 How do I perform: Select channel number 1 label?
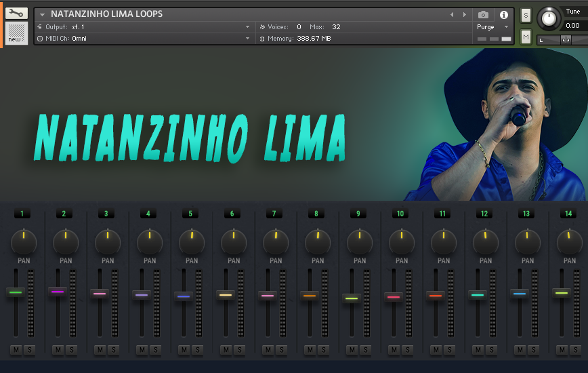coord(22,214)
